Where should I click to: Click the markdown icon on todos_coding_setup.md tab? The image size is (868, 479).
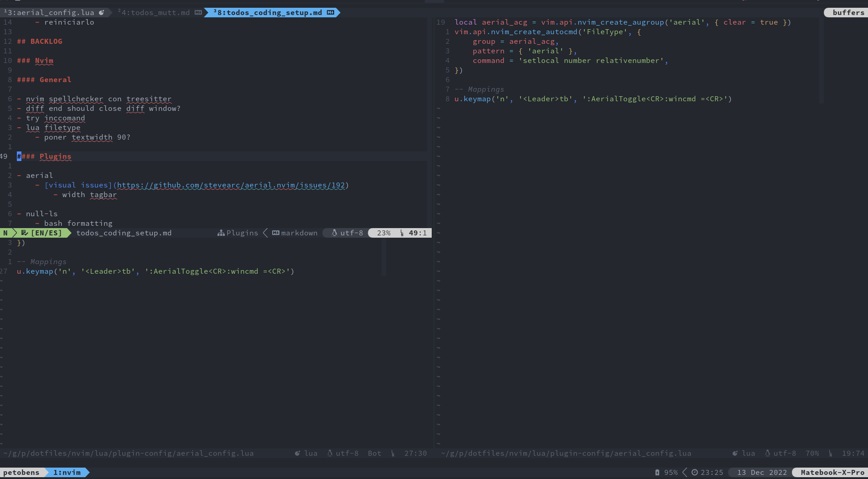(330, 12)
